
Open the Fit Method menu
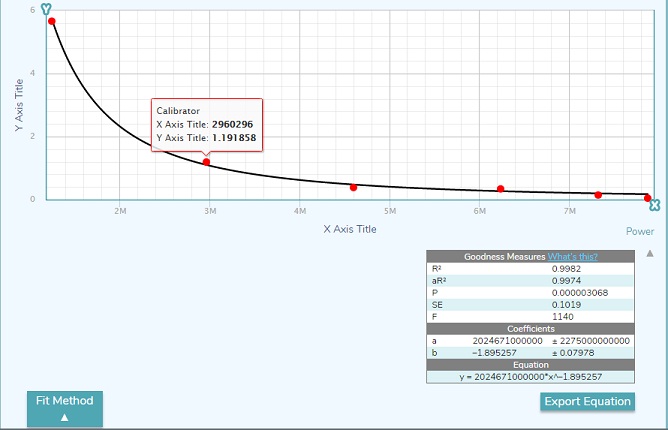[64, 408]
